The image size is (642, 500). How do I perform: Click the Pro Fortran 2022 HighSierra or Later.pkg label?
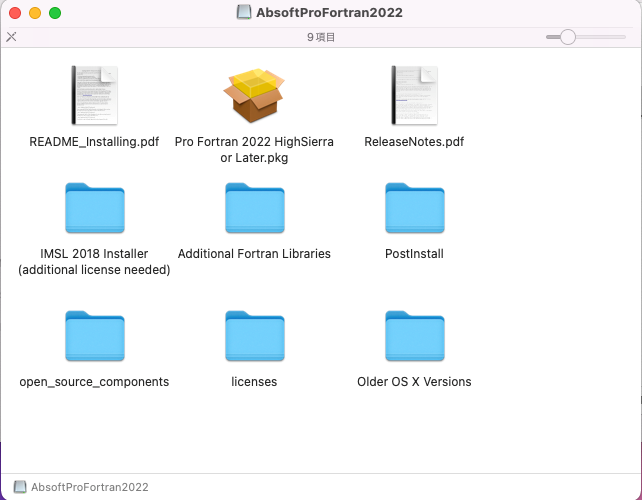point(254,149)
